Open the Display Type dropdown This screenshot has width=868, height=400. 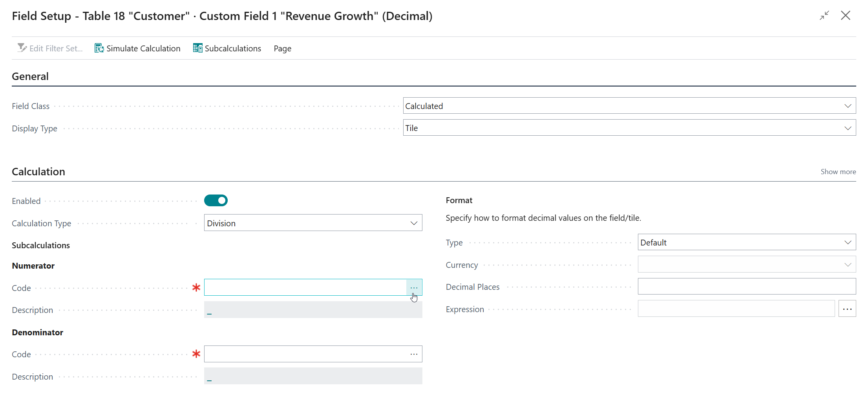coord(848,128)
